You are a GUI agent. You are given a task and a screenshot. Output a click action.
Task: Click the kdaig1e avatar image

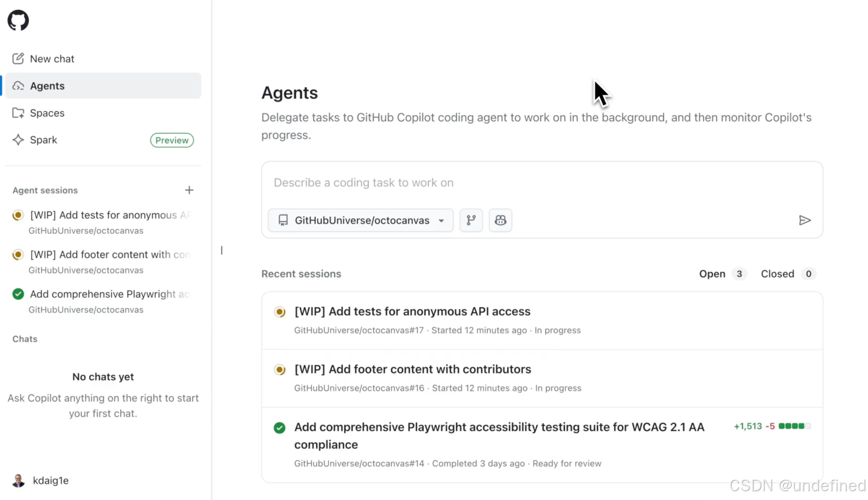pyautogui.click(x=19, y=480)
